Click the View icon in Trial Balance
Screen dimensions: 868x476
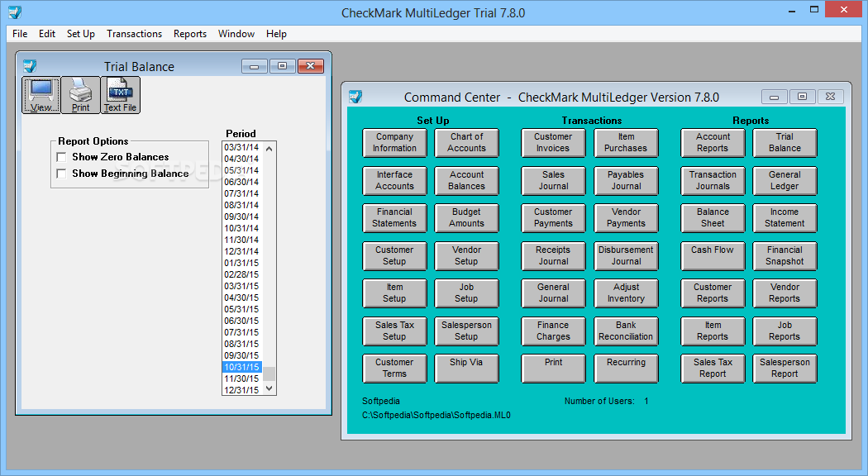tap(41, 95)
